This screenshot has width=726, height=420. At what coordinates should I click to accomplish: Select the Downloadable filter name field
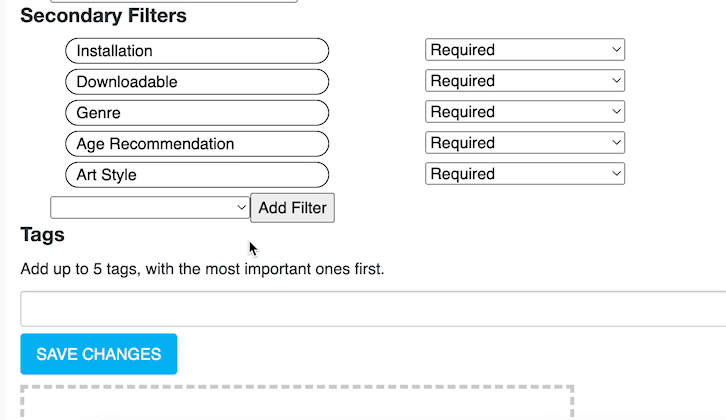tap(197, 81)
